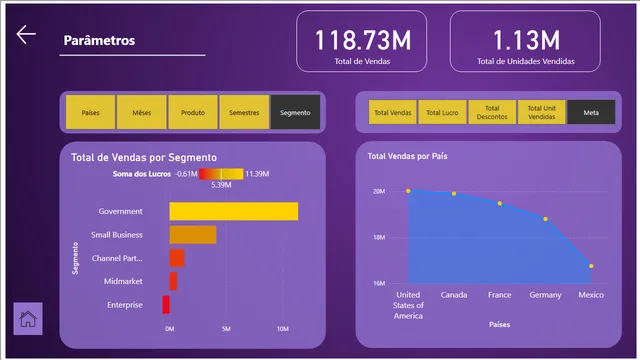Screen dimensions: 640x360
Task: Select the Países parameter button
Action: point(90,112)
